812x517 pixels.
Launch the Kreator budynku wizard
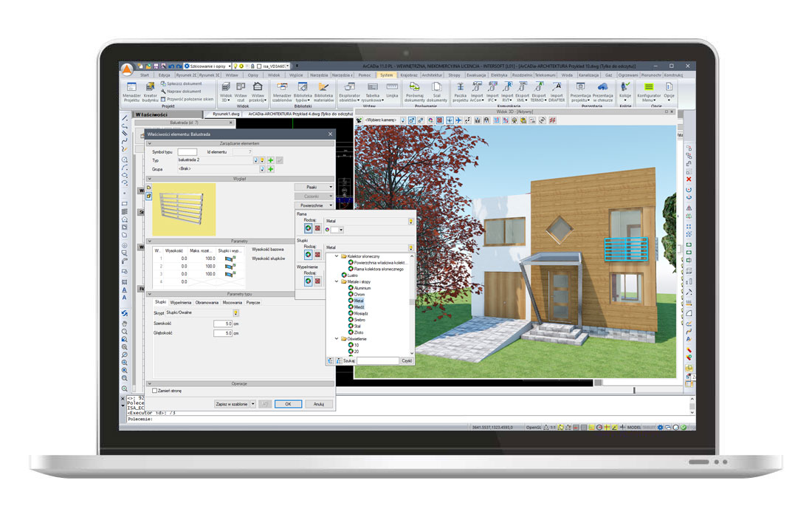(150, 91)
